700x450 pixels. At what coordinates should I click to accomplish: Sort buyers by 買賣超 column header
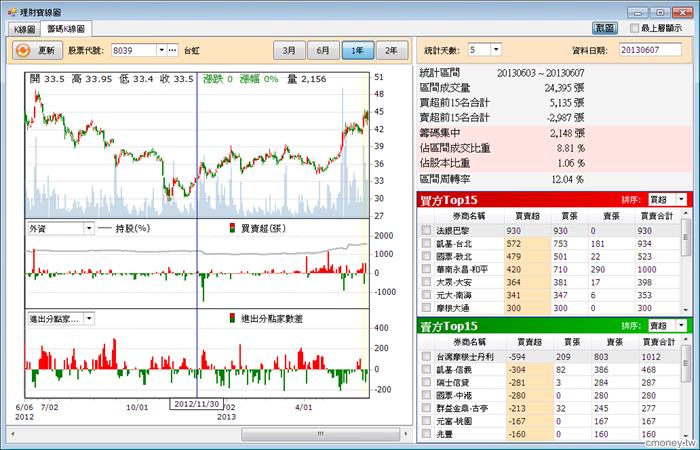click(x=527, y=216)
